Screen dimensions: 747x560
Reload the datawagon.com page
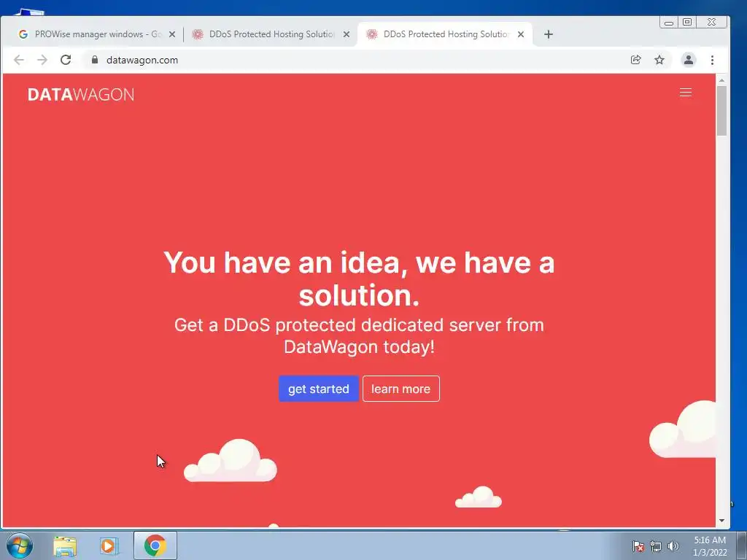(x=66, y=60)
